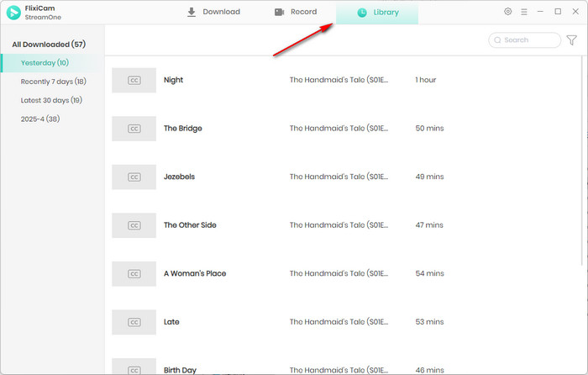Click the filter funnel icon
Screen dimensions: 588x375
coord(571,40)
